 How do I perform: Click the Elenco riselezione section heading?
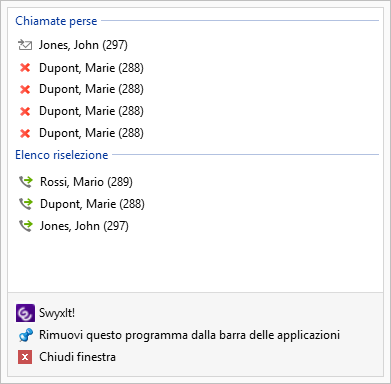62,155
